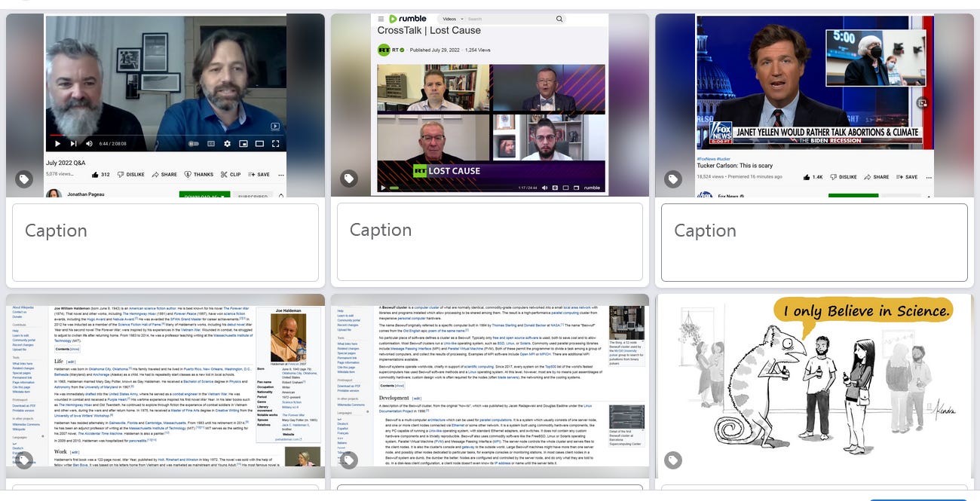Open the July 2022 Q&A video screenshot
980x501 pixels.
click(165, 105)
